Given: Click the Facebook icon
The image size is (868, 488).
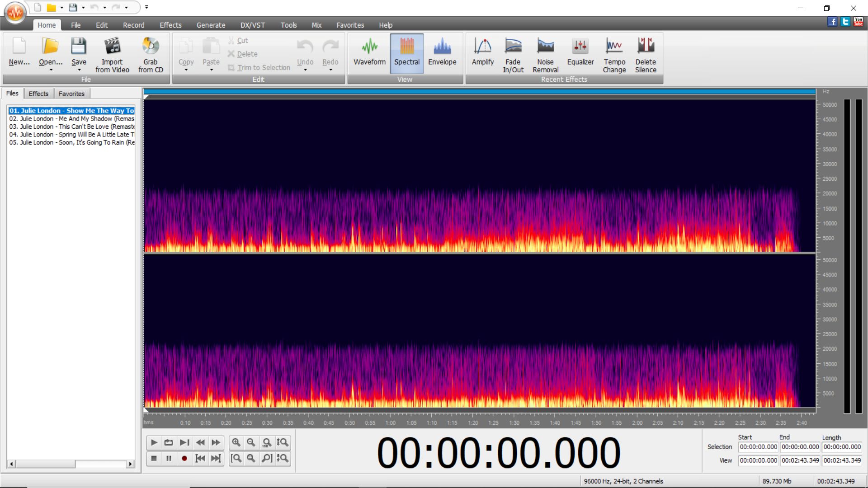Looking at the screenshot, I should 832,22.
